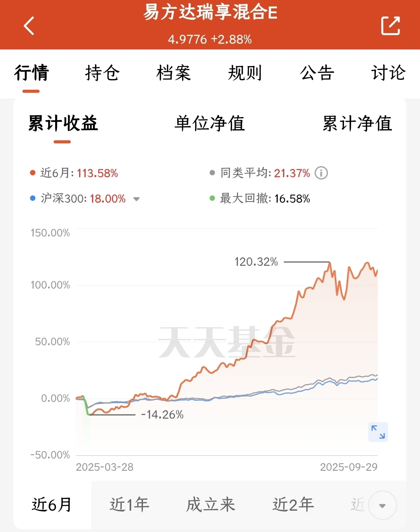Switch to the 讨论 tab
Image resolution: width=420 pixels, height=532 pixels.
[x=388, y=73]
